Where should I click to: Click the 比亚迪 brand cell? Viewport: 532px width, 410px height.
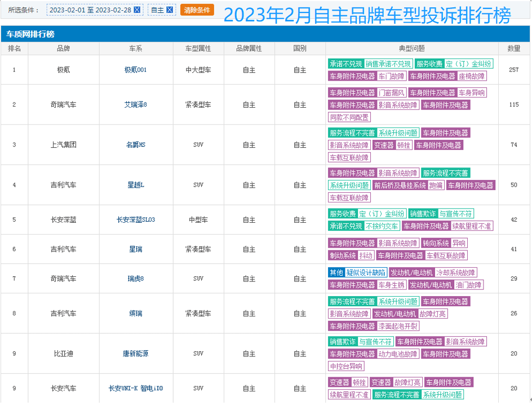click(64, 354)
